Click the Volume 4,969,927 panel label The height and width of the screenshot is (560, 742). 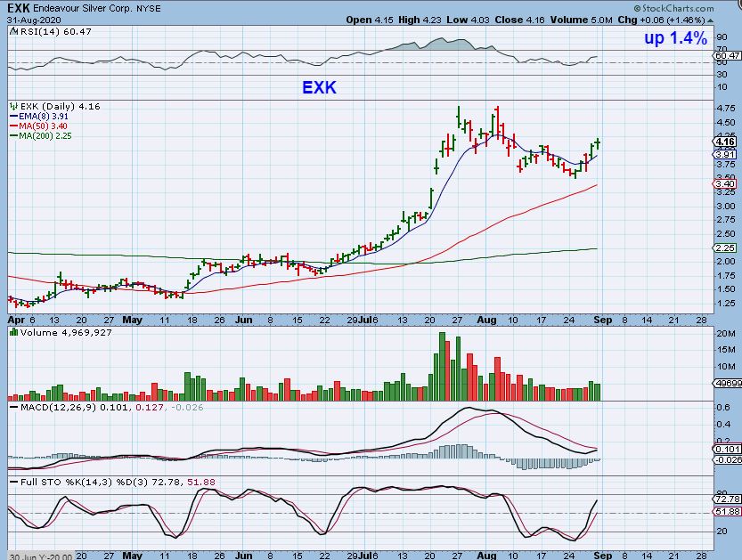(66, 332)
